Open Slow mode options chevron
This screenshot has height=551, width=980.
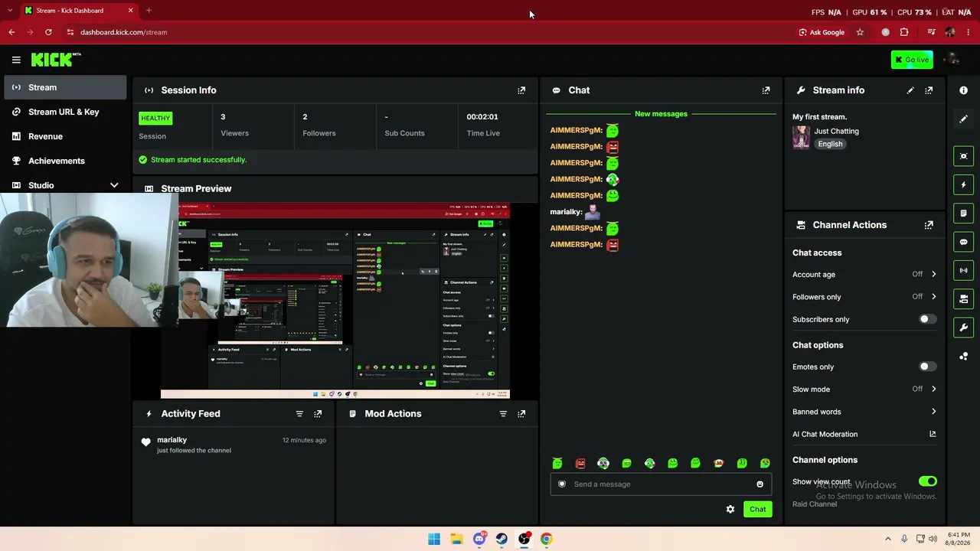pyautogui.click(x=933, y=389)
